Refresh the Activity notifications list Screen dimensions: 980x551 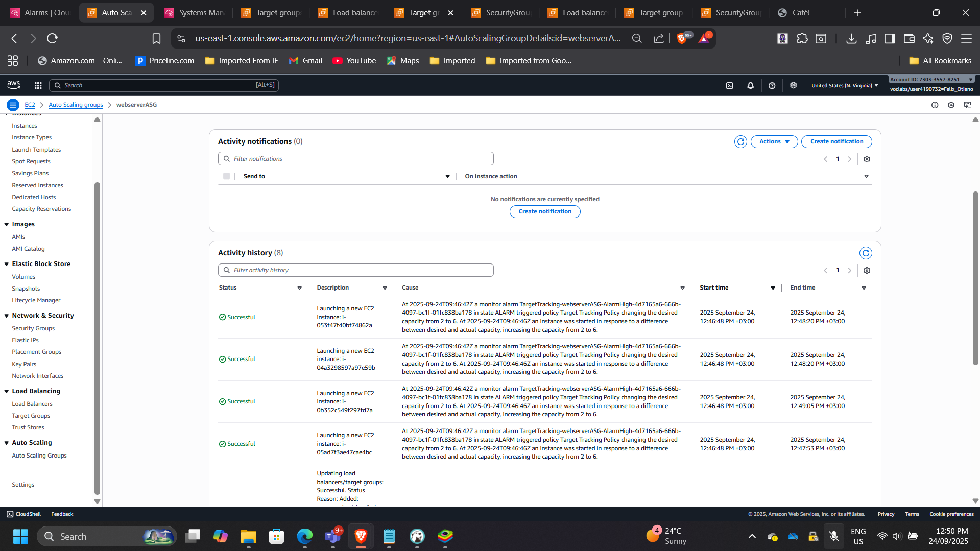[740, 142]
